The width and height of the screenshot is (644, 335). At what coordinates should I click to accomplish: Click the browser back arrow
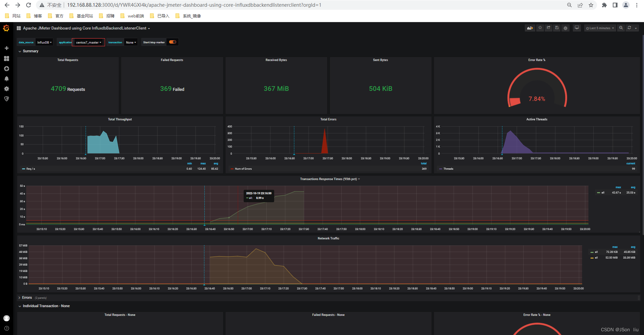pyautogui.click(x=7, y=5)
